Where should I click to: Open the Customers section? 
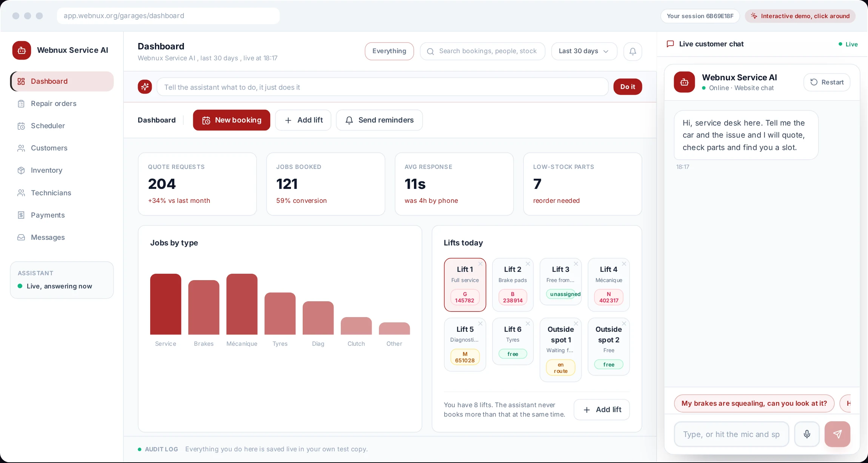coord(62,148)
